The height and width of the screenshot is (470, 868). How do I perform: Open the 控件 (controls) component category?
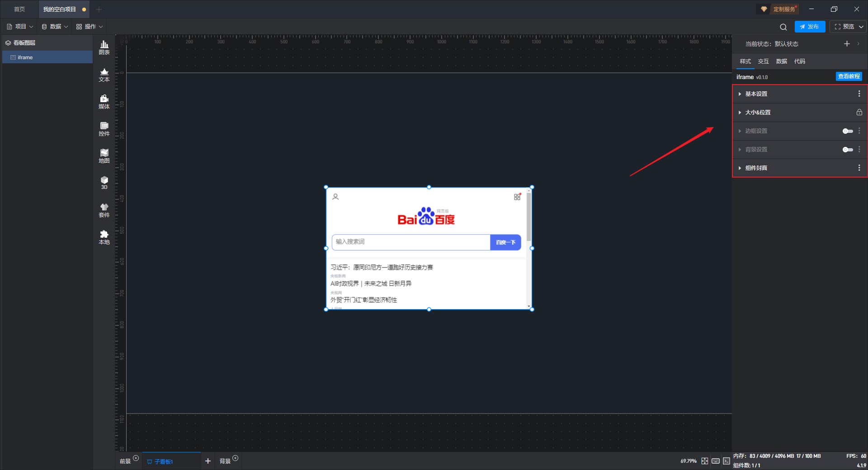pos(104,129)
